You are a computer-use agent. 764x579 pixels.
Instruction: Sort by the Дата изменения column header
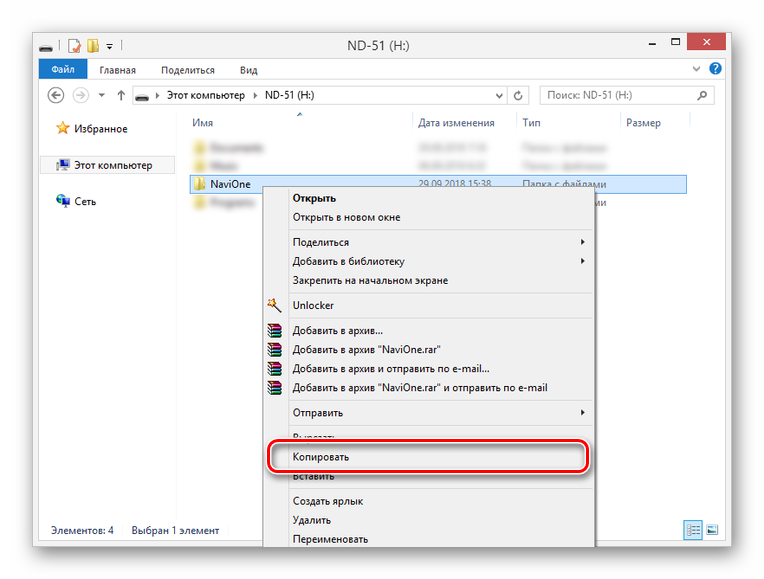(456, 123)
